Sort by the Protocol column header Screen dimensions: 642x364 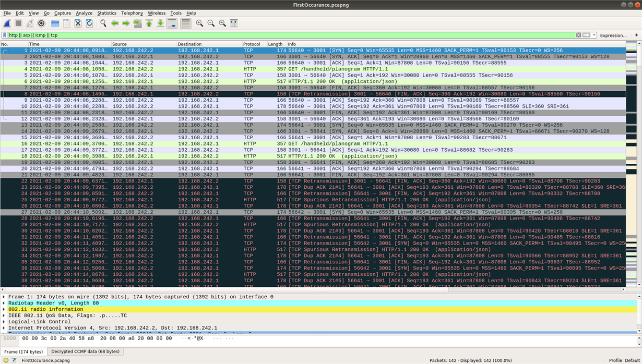(x=254, y=44)
